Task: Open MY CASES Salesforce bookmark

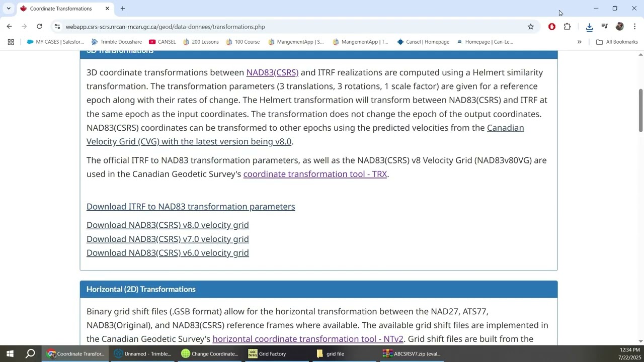Action: point(55,42)
